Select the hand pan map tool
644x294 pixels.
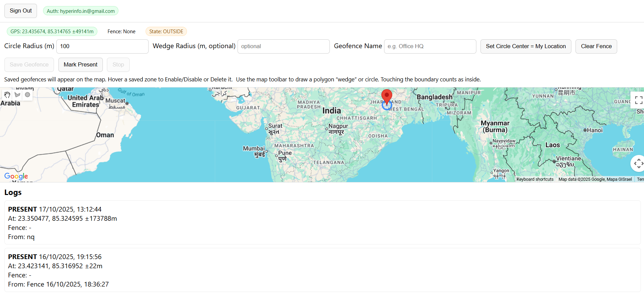point(7,95)
